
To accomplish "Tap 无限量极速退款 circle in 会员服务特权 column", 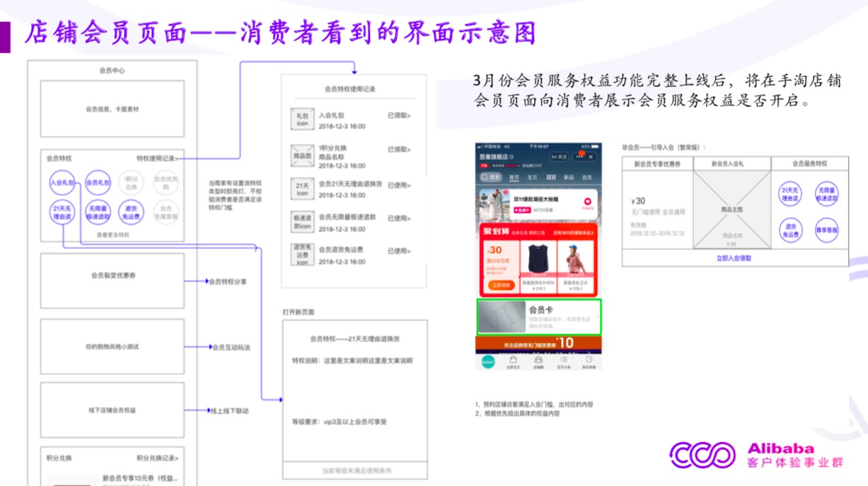I will 826,195.
